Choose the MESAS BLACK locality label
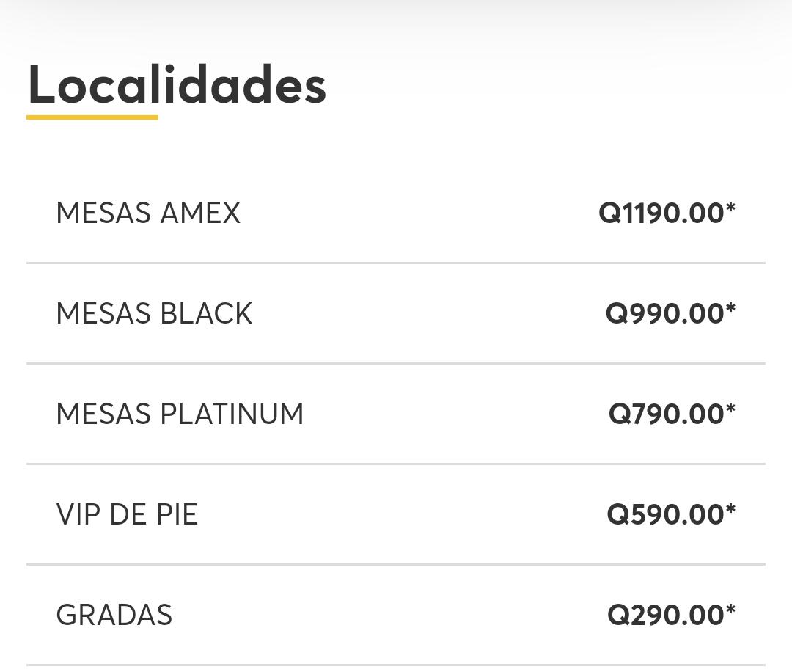The image size is (792, 672). click(x=154, y=313)
